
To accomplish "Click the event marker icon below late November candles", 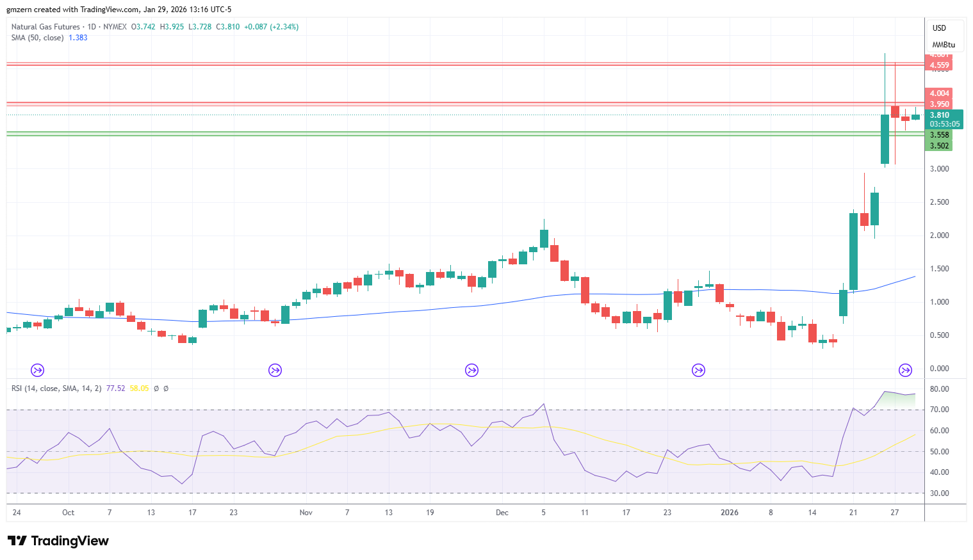I will pos(472,370).
